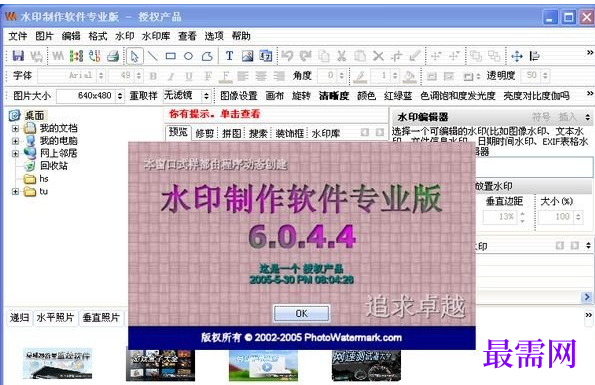Expand the 我的电脑 tree node
This screenshot has height=385, width=595.
click(x=15, y=141)
